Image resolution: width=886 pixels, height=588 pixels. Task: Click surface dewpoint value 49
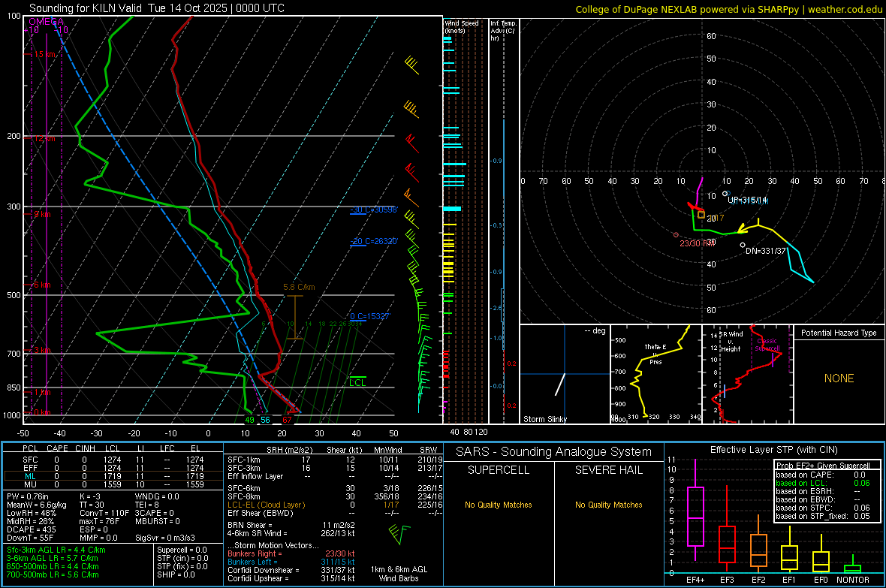[x=250, y=420]
